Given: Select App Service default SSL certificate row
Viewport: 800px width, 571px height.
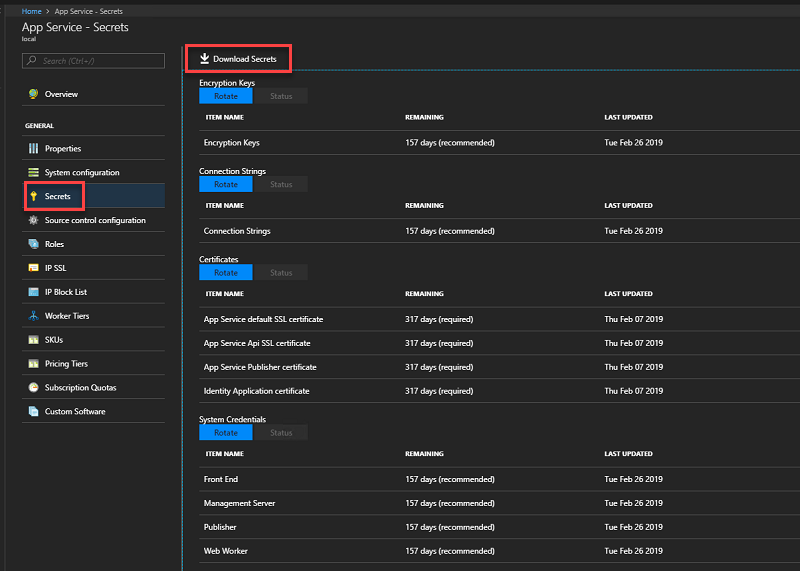Looking at the screenshot, I should (x=263, y=319).
